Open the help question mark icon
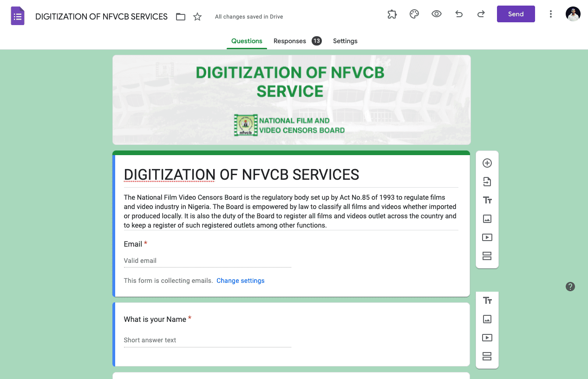588x379 pixels. 570,287
